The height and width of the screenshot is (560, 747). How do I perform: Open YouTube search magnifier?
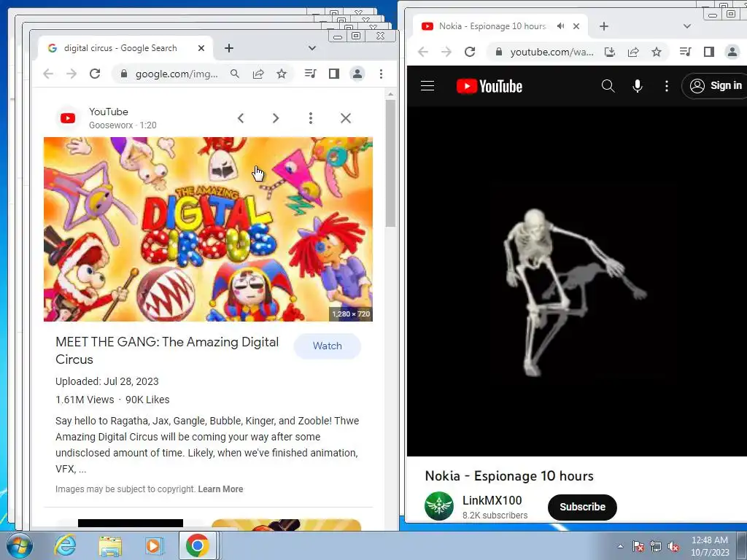click(608, 86)
